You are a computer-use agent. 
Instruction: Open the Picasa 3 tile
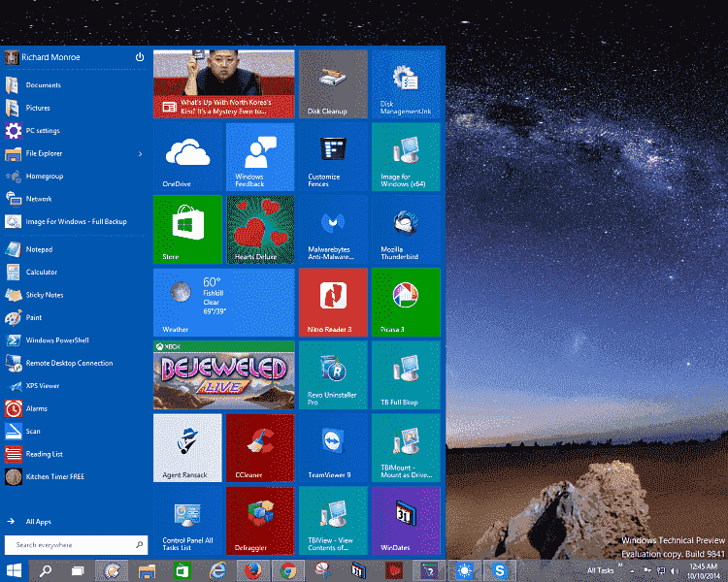point(406,302)
